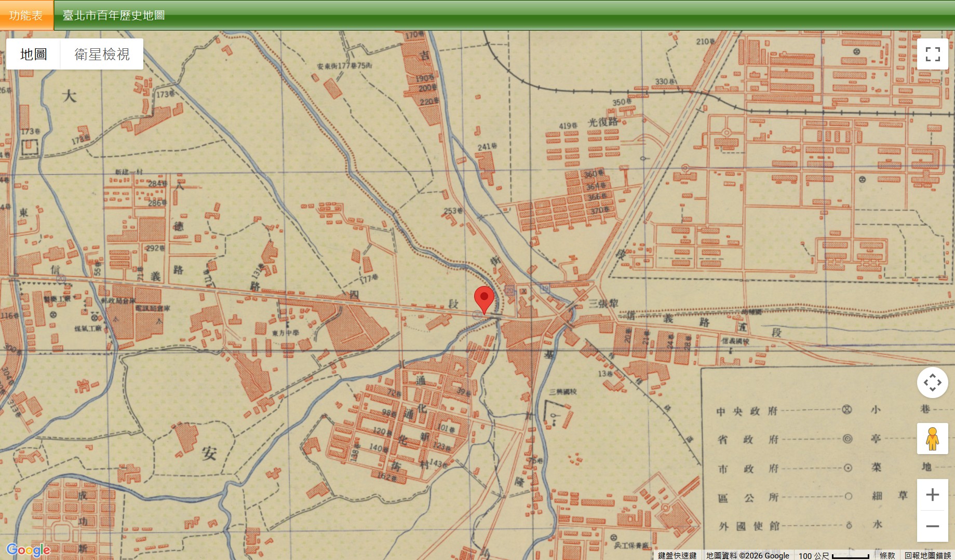Toggle fullscreen map view
955x560 pixels.
[x=933, y=54]
